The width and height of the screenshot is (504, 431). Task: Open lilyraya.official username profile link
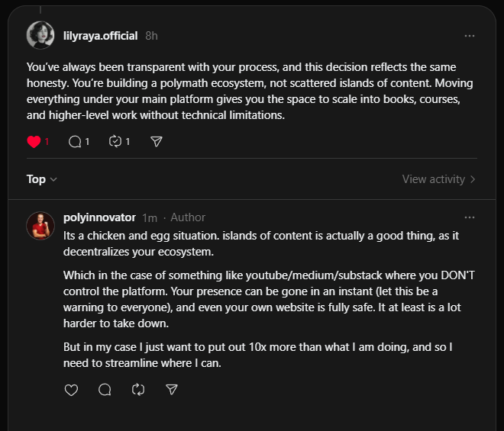pos(101,36)
